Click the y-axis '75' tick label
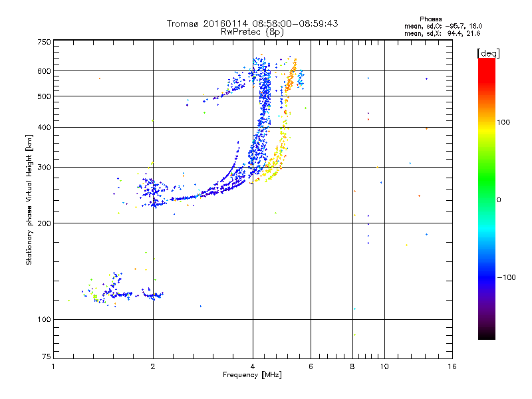The width and height of the screenshot is (532, 399). coord(47,356)
